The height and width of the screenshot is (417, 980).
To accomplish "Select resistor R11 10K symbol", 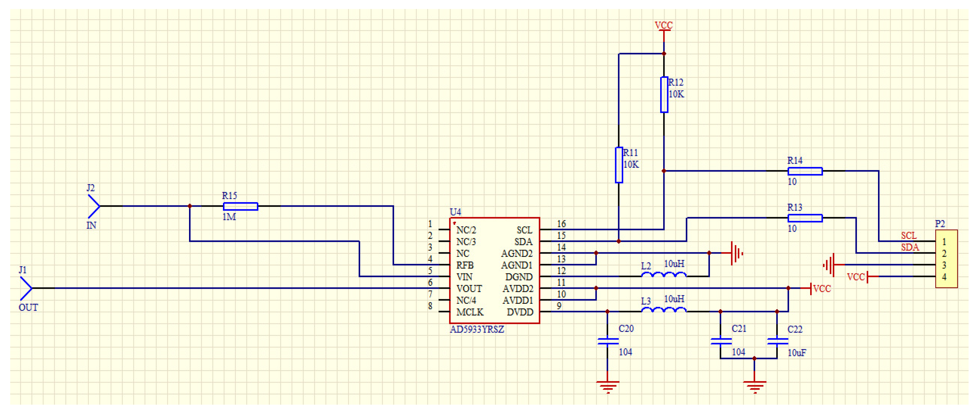I will [x=619, y=165].
